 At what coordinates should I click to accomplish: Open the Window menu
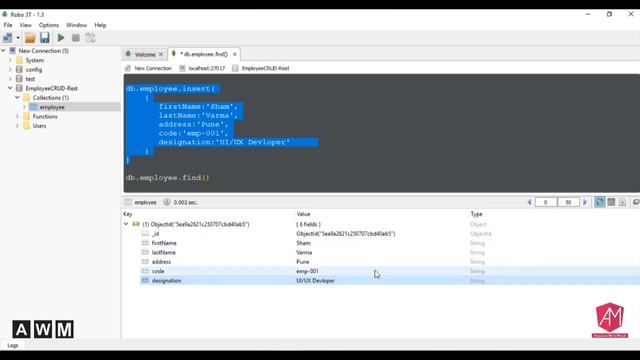tap(76, 25)
